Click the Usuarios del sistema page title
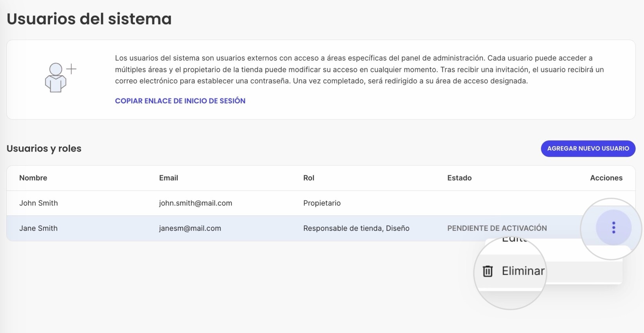The width and height of the screenshot is (644, 333). tap(89, 19)
